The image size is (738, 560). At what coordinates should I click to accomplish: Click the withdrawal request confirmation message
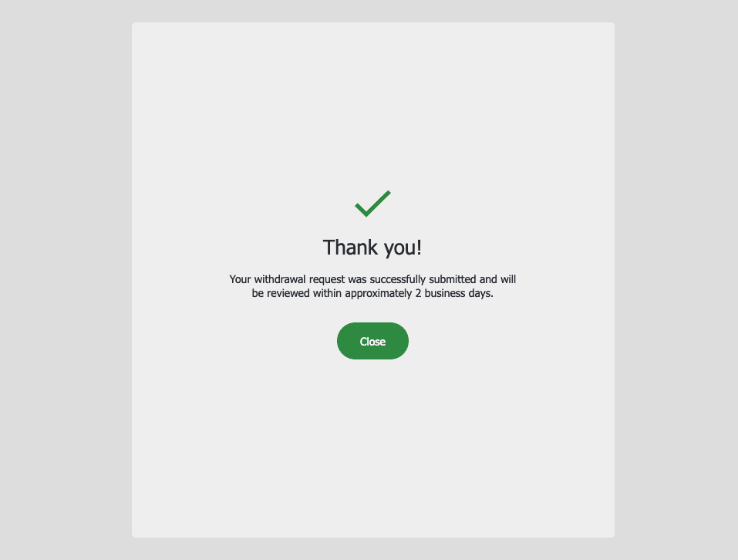372,286
